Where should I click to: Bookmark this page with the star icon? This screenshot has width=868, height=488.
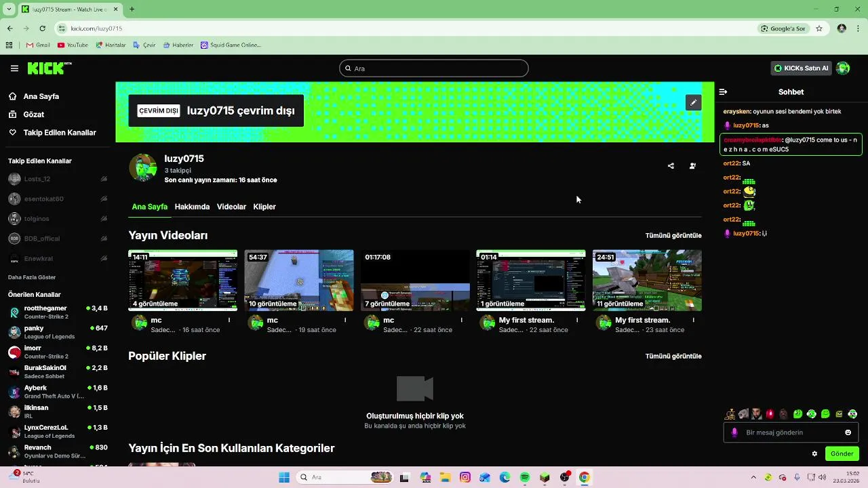click(x=819, y=28)
